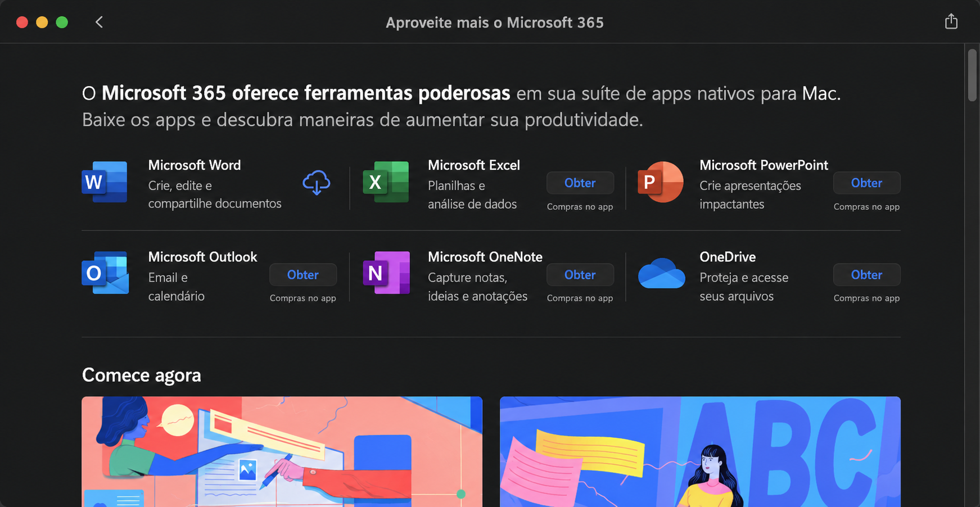This screenshot has width=980, height=507.
Task: Click the OneDrive cloud icon
Action: pyautogui.click(x=661, y=273)
